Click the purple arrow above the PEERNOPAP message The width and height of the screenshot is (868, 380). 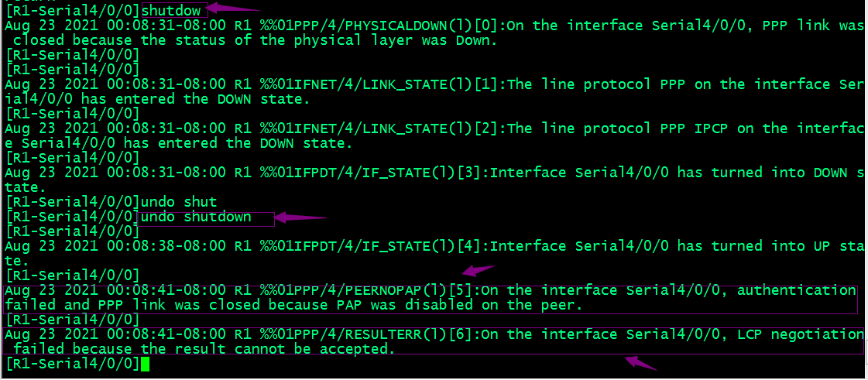tap(479, 270)
